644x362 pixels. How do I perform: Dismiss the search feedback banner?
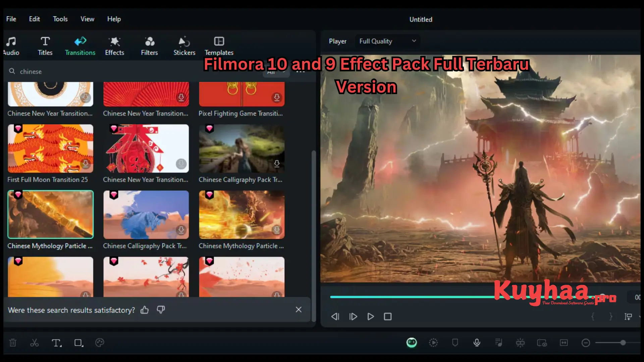pos(299,309)
